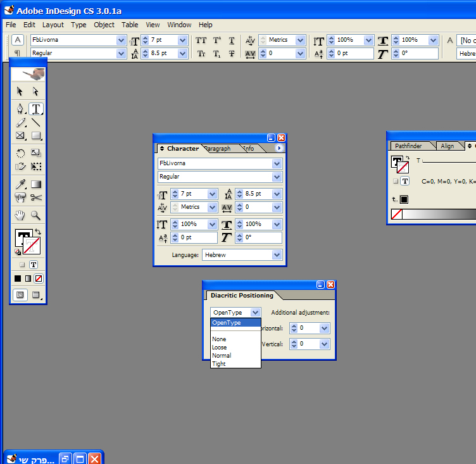Select the Rectangle Frame tool
This screenshot has height=464, width=476.
pos(20,135)
